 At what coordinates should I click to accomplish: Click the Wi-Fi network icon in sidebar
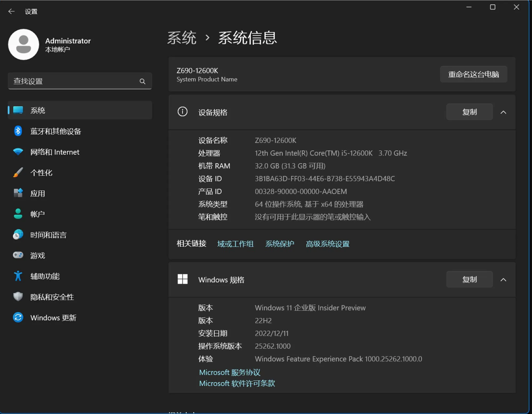click(x=18, y=152)
